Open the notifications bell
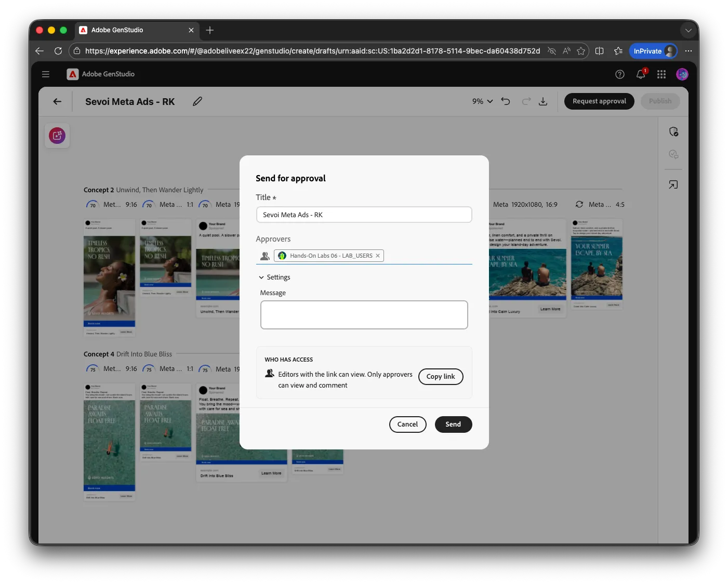Viewport: 728px width, 584px height. [x=641, y=74]
